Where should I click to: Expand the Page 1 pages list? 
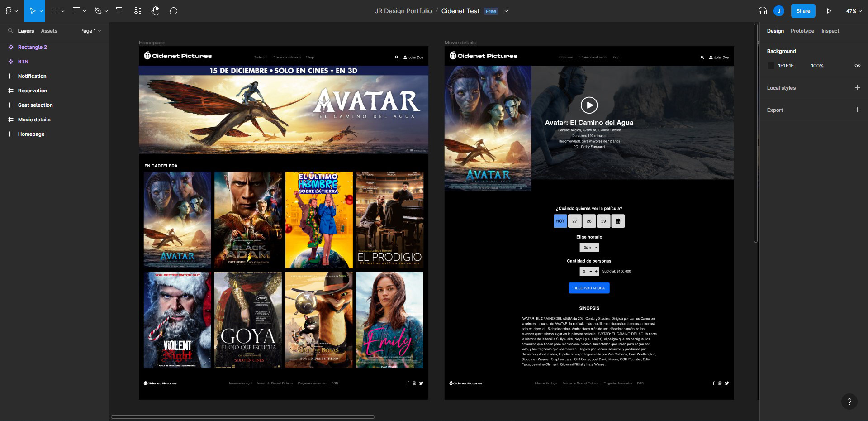tap(90, 31)
